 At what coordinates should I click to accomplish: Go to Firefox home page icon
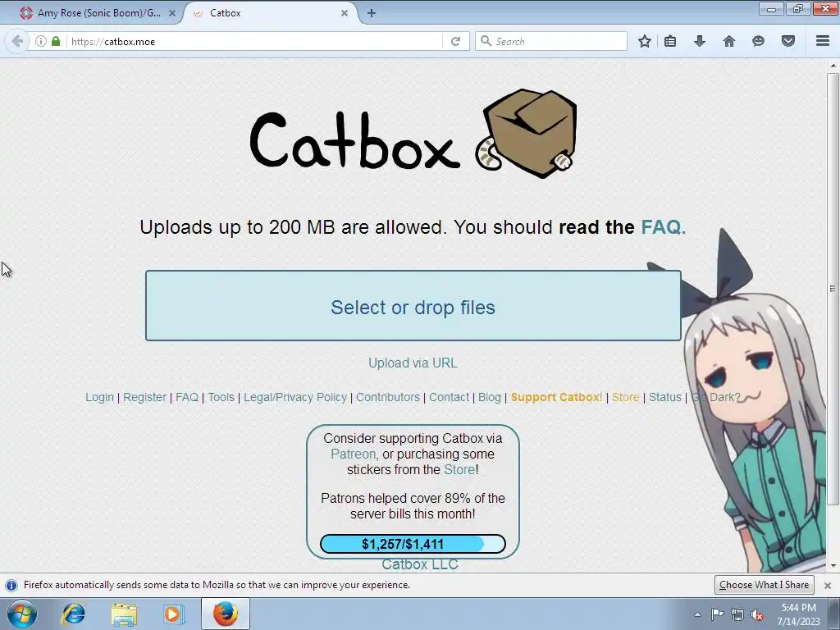tap(729, 41)
